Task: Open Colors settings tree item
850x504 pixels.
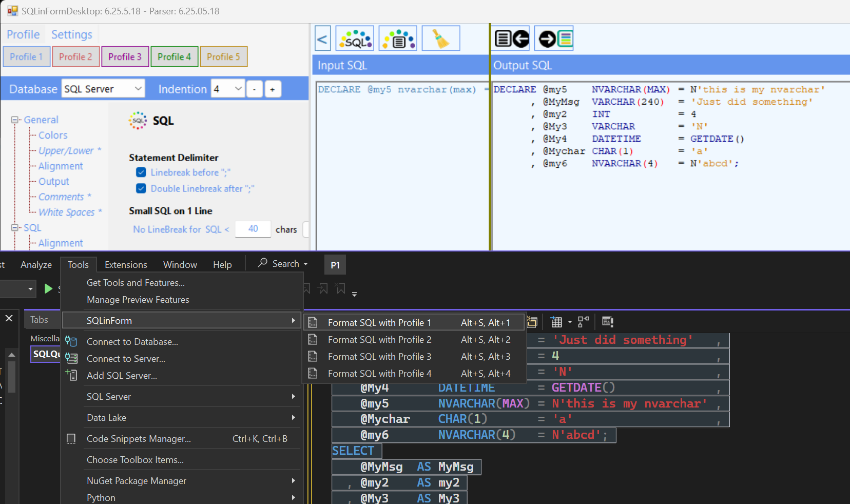Action: pyautogui.click(x=53, y=135)
